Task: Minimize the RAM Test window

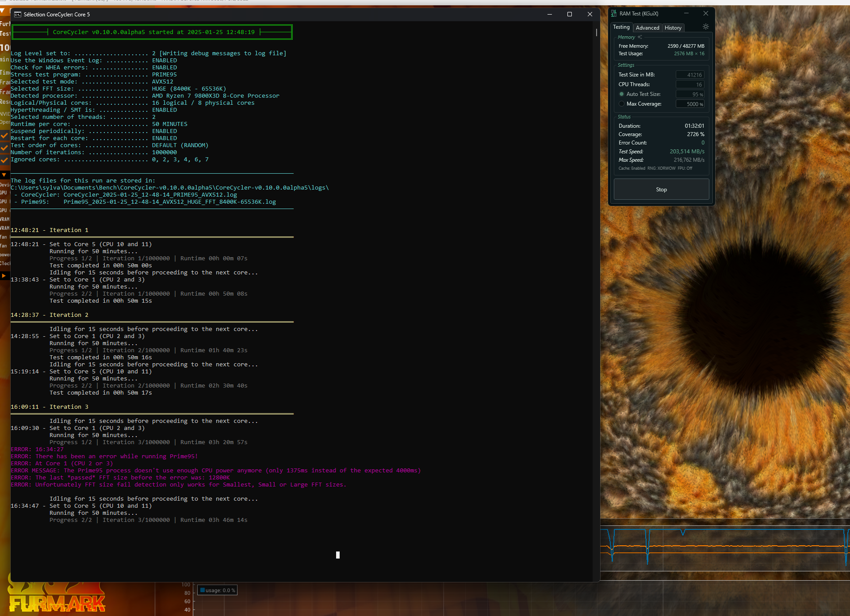Action: pyautogui.click(x=686, y=14)
